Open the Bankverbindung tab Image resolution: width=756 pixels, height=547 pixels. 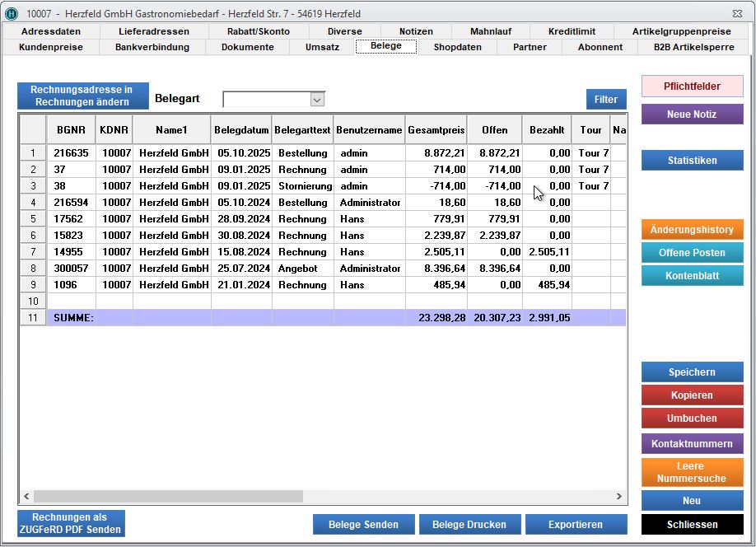152,47
